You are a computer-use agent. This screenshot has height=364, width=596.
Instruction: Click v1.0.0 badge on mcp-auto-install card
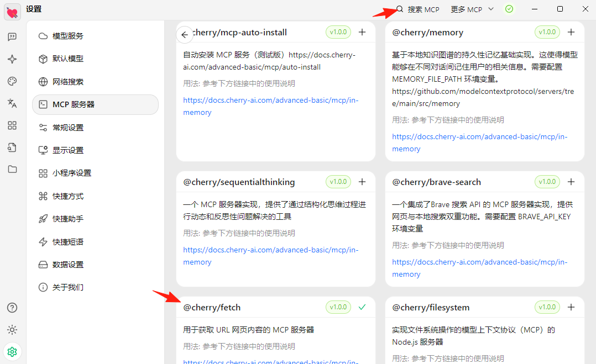(x=338, y=32)
